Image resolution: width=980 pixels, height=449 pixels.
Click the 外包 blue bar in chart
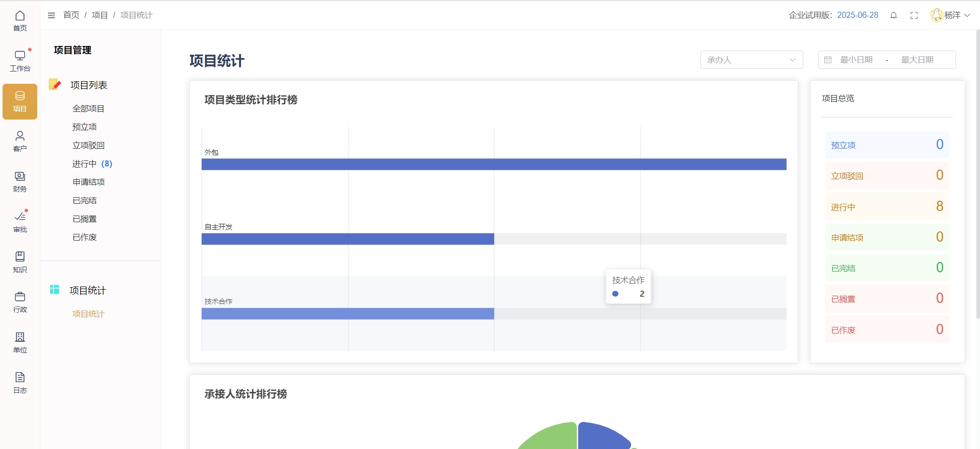point(494,164)
